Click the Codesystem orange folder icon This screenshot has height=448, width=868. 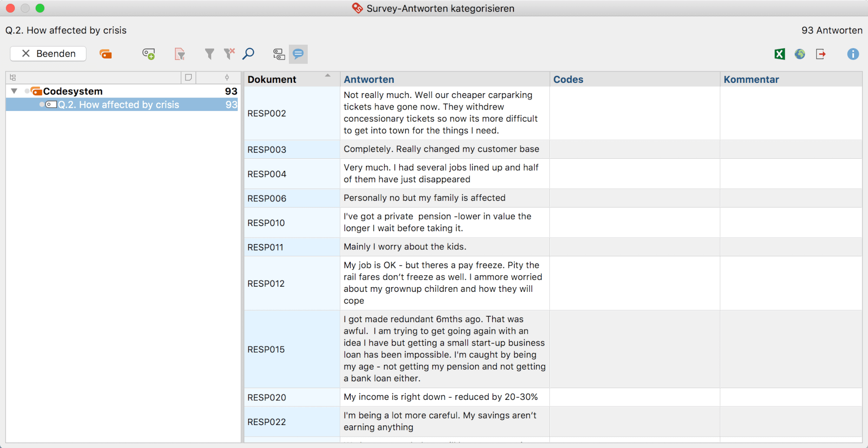[36, 91]
